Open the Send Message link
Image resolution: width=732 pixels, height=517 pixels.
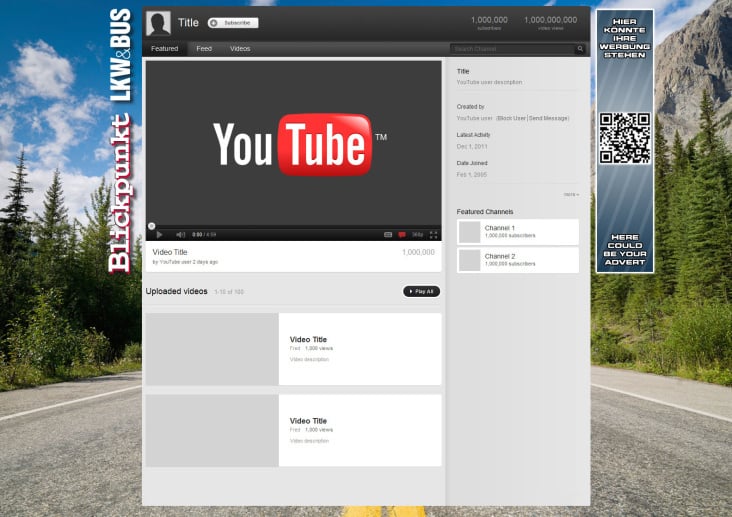tap(549, 118)
